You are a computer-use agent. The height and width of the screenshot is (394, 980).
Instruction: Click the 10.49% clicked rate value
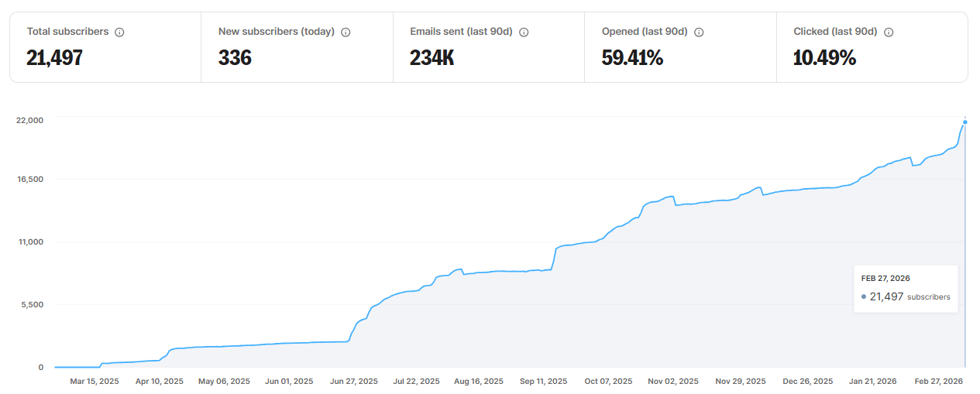[x=824, y=58]
